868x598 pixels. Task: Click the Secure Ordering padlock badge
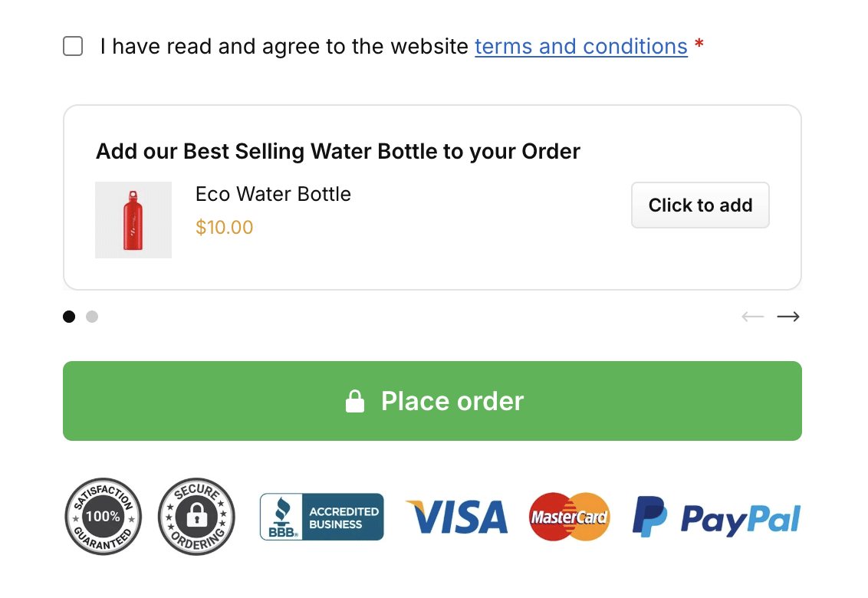coord(196,517)
